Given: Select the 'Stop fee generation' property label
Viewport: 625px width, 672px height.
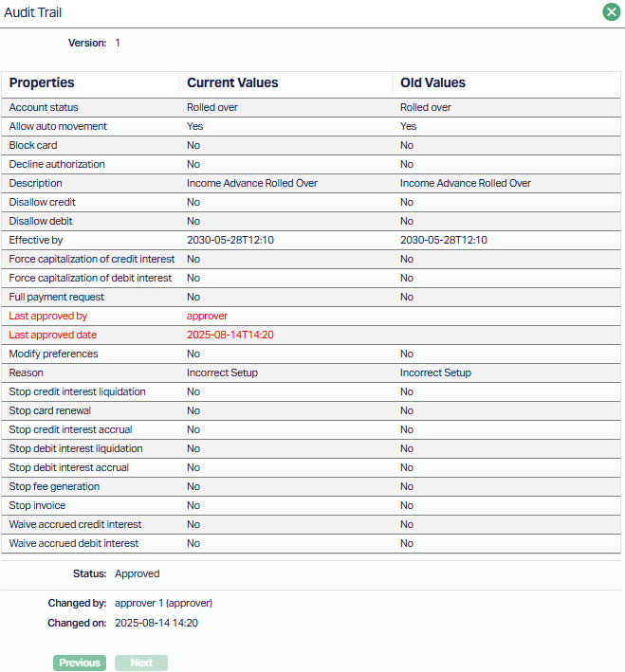Looking at the screenshot, I should 54,486.
